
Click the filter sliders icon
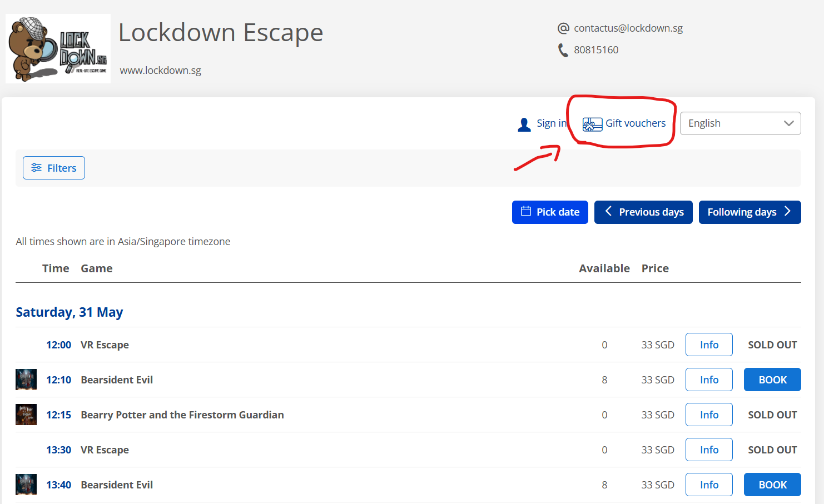37,168
